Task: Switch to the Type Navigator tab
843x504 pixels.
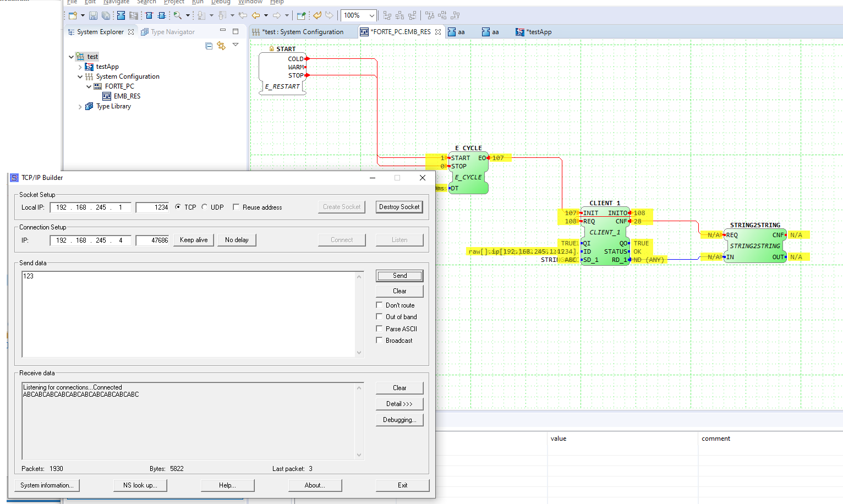Action: point(168,32)
